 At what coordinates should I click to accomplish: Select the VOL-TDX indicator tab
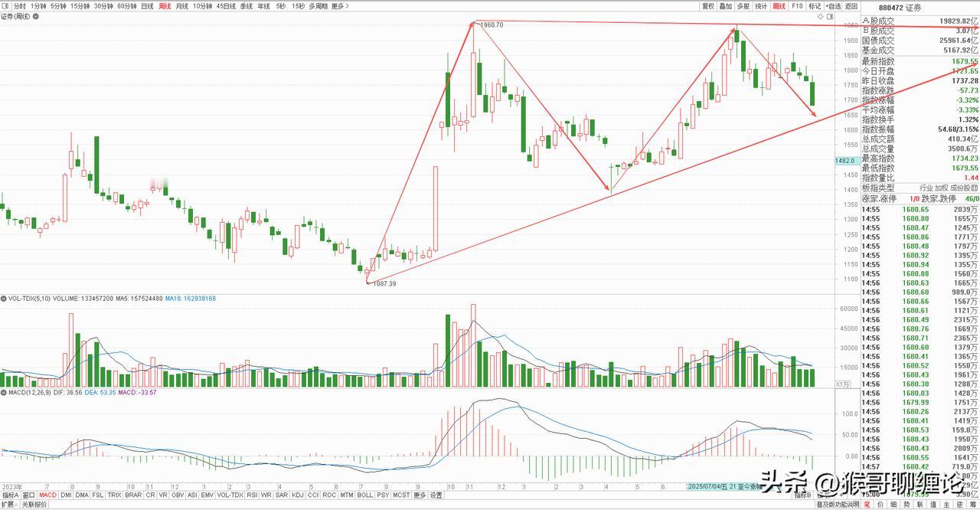point(230,495)
